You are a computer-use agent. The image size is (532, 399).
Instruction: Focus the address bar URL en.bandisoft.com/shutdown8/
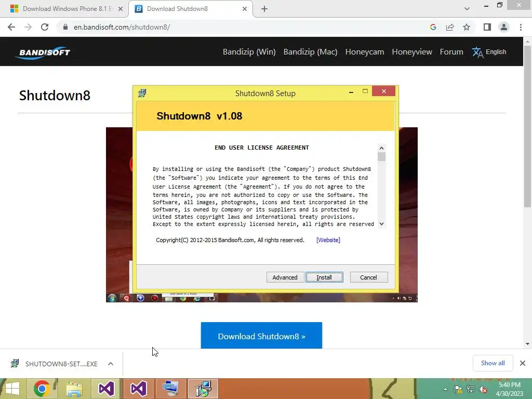(122, 27)
